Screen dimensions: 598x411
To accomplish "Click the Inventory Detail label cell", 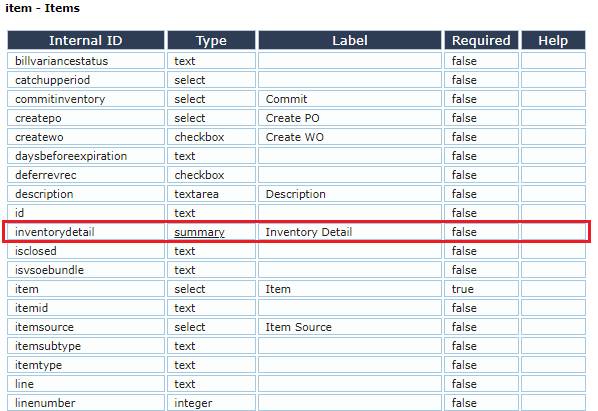I will click(x=350, y=232).
